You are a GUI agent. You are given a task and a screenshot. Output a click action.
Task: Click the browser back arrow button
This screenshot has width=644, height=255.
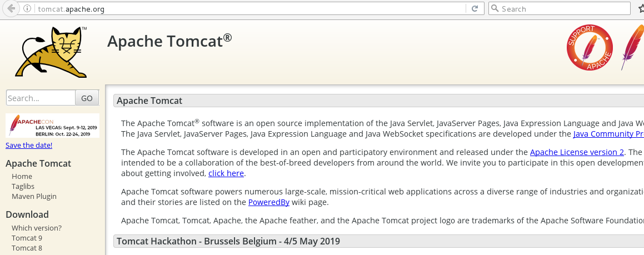[10, 8]
